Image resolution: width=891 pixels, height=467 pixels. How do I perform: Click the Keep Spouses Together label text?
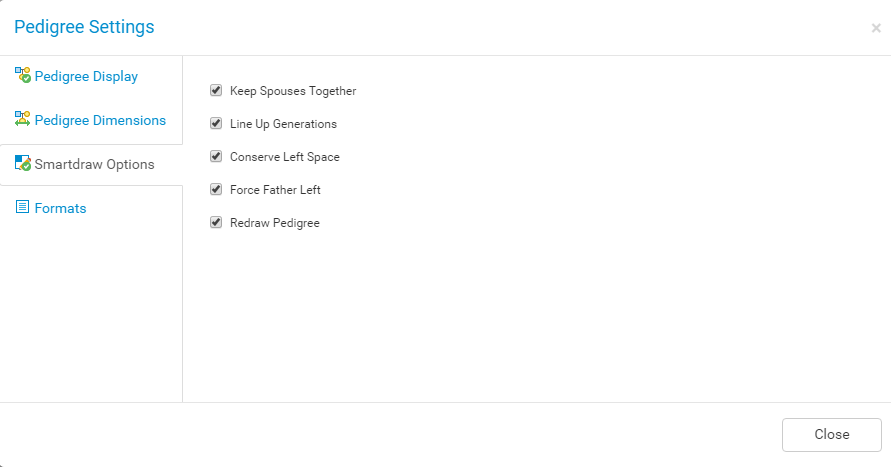pos(293,91)
